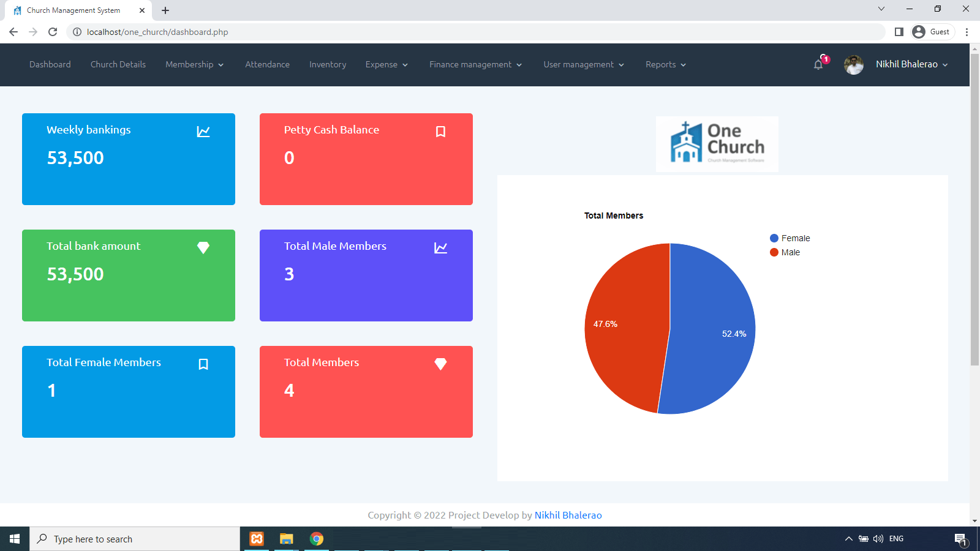The height and width of the screenshot is (551, 980).
Task: Click the One Church logo
Action: (x=717, y=144)
